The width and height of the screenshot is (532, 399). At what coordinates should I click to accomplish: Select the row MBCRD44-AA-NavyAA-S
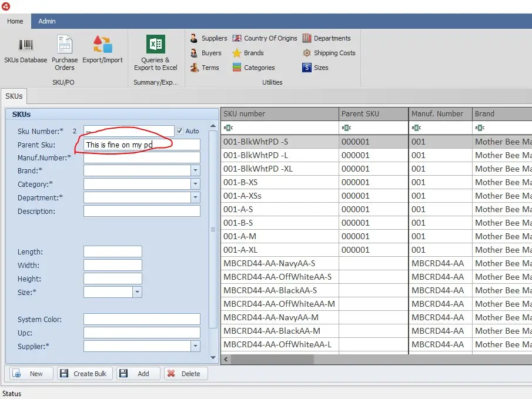click(x=377, y=263)
